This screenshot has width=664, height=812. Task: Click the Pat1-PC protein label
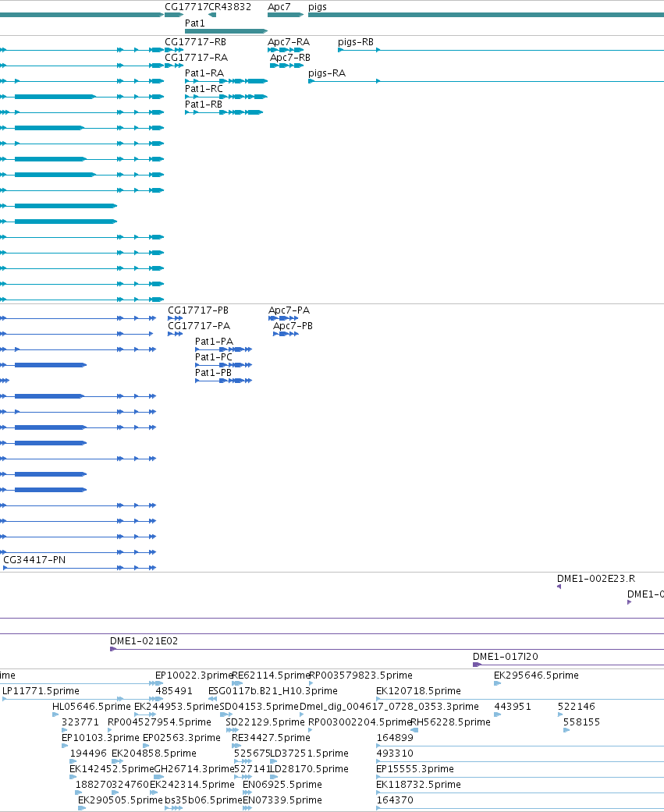tap(213, 356)
